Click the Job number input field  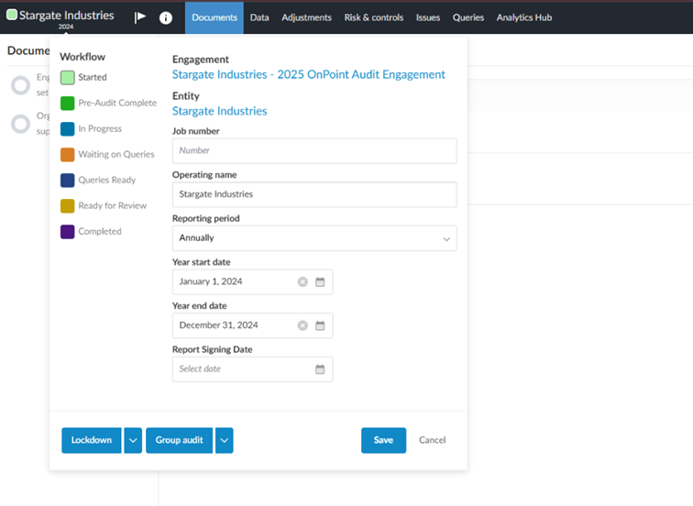(x=314, y=151)
